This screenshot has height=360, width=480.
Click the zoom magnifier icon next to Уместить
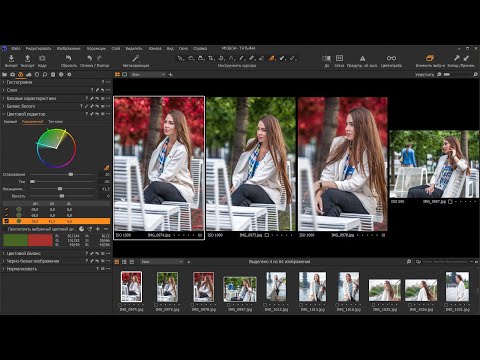(439, 74)
